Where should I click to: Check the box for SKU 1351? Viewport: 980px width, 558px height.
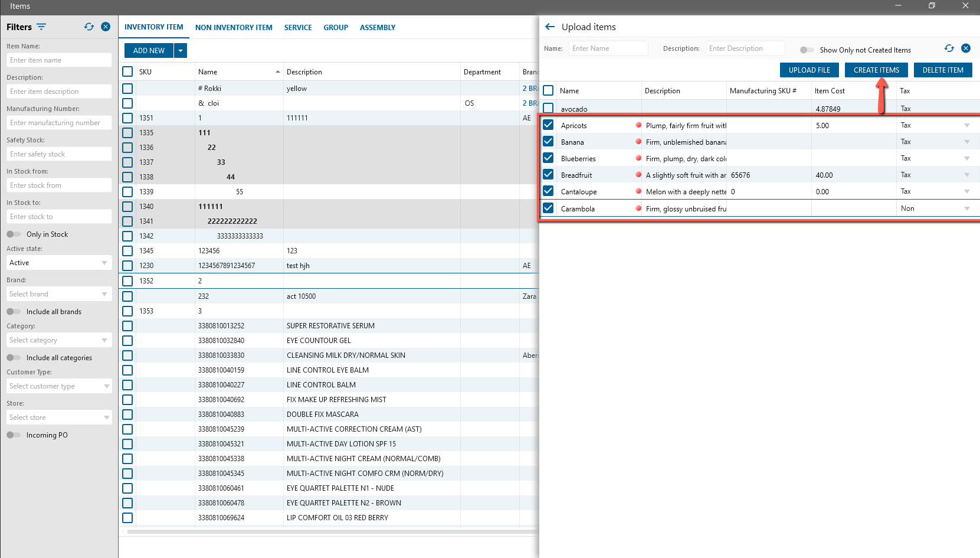tap(127, 118)
